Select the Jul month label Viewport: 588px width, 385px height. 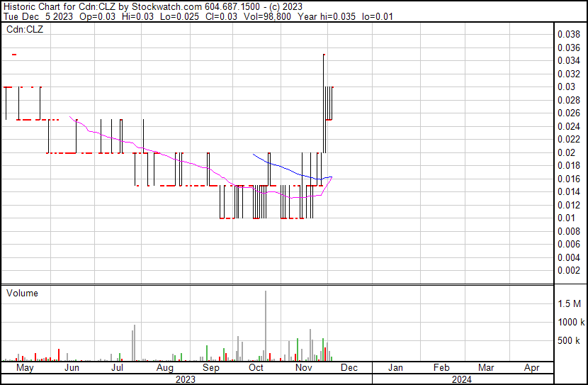pos(118,368)
